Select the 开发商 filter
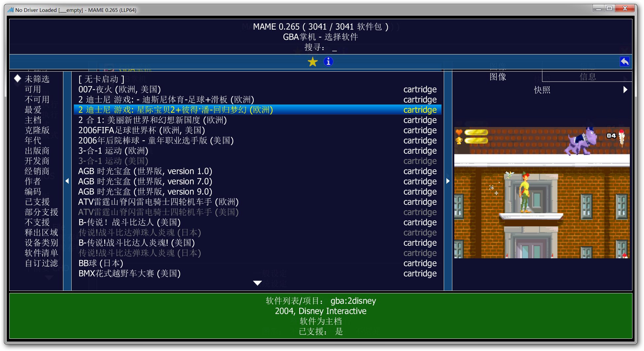Screen dimensions: 644x351 click(37, 161)
